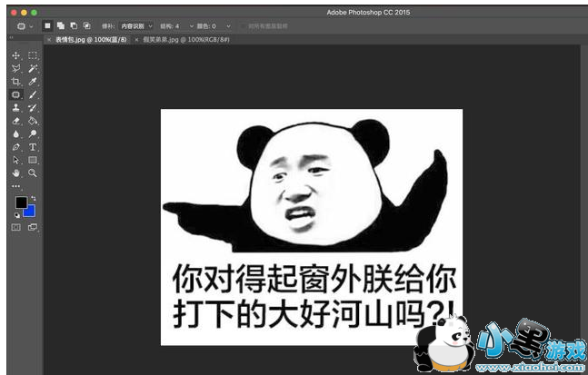Enable the sample all layers checkbox

click(x=241, y=26)
